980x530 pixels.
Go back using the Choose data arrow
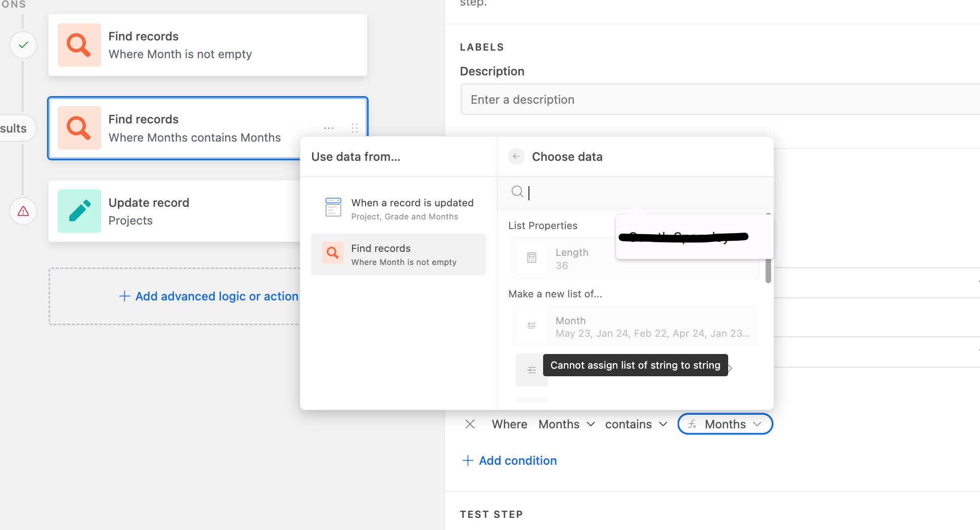click(x=516, y=157)
